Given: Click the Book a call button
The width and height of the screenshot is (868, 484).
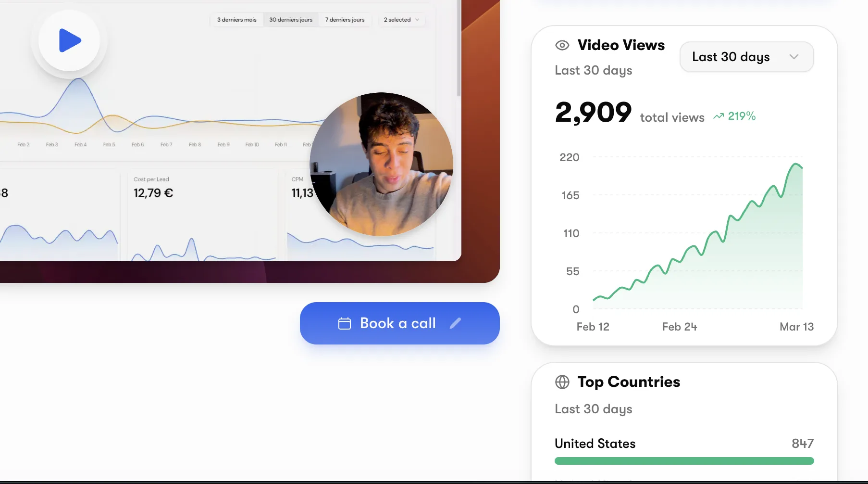Looking at the screenshot, I should (400, 323).
